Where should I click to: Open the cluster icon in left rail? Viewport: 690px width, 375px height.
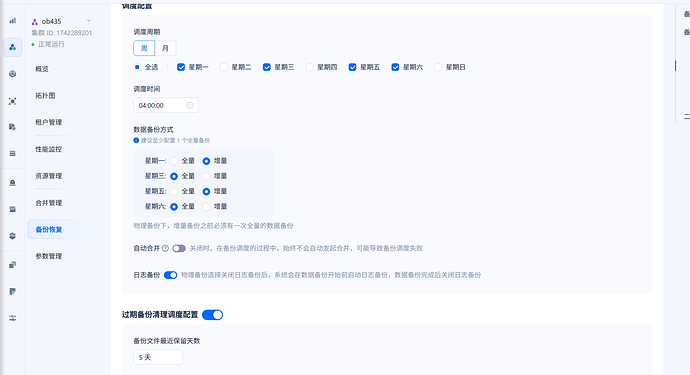(12, 47)
